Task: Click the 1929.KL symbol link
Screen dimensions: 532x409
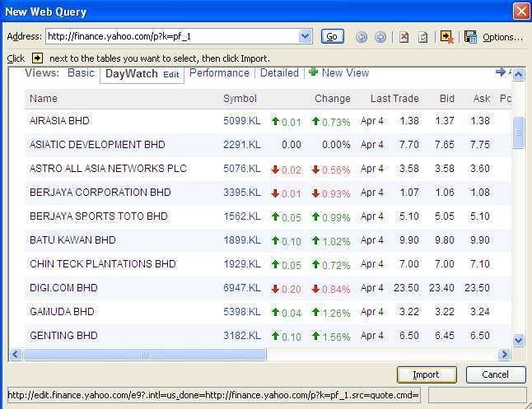Action: pyautogui.click(x=242, y=264)
